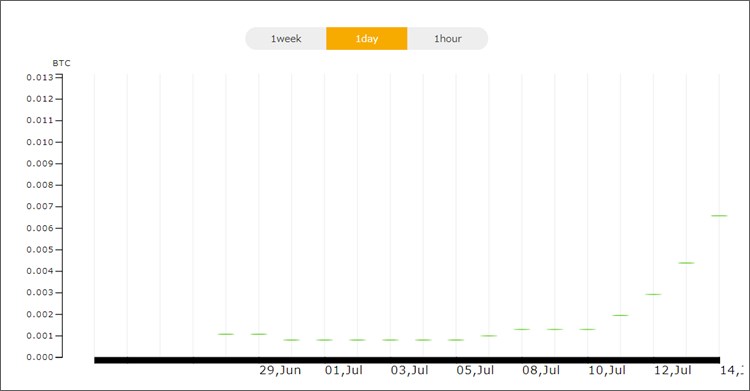The height and width of the screenshot is (391, 750).
Task: Switch chart to 1week view
Action: click(x=286, y=39)
